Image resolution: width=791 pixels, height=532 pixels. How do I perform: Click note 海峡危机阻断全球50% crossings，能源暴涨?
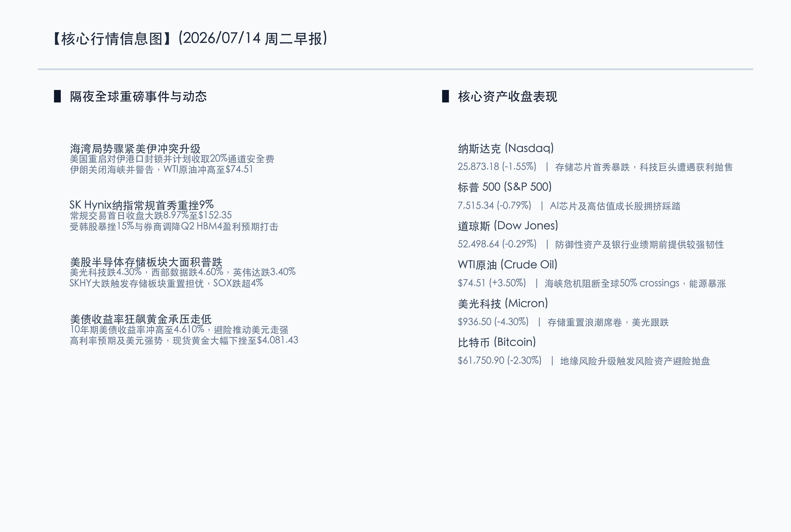[635, 283]
